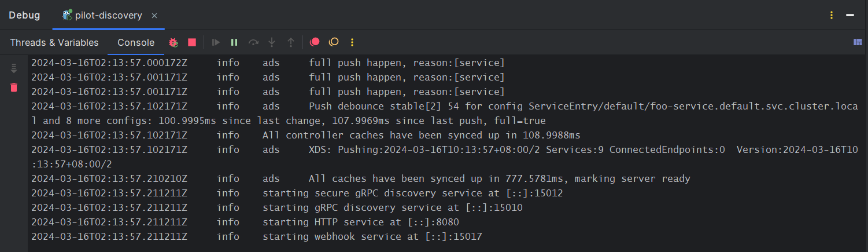Toggle scroll to end of console
868x252 pixels.
(x=14, y=68)
